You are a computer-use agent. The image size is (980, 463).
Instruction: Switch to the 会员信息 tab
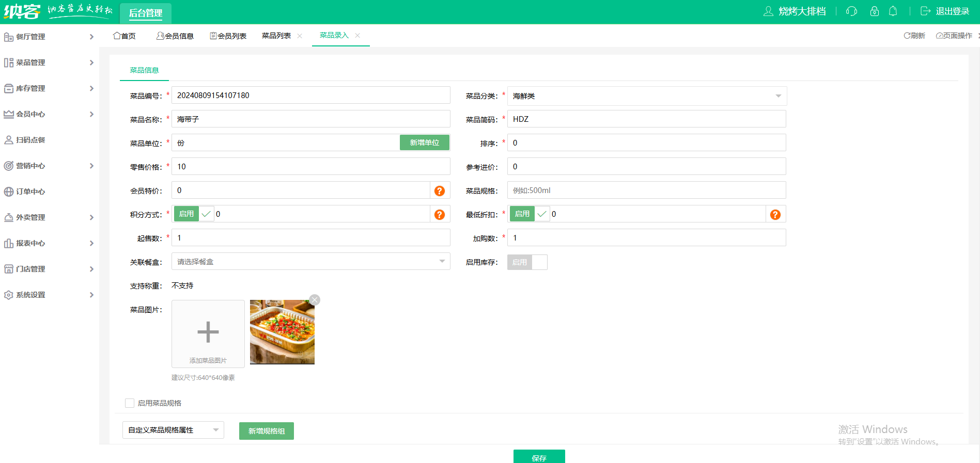[x=175, y=36]
